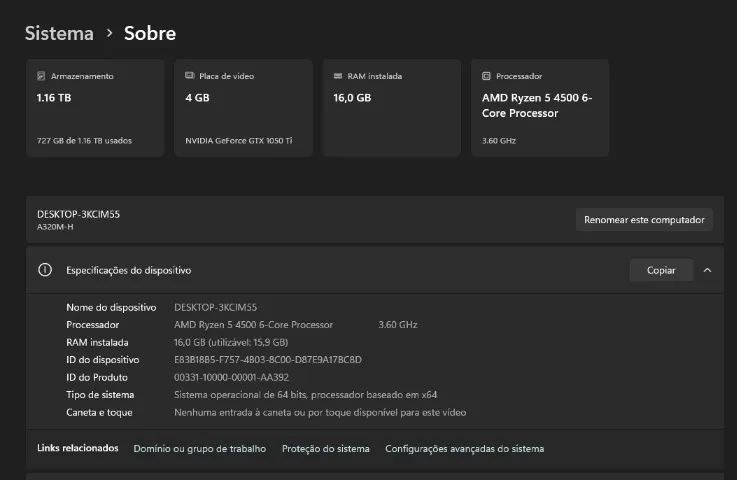Click the Placa de vídeo card icon

(x=189, y=76)
